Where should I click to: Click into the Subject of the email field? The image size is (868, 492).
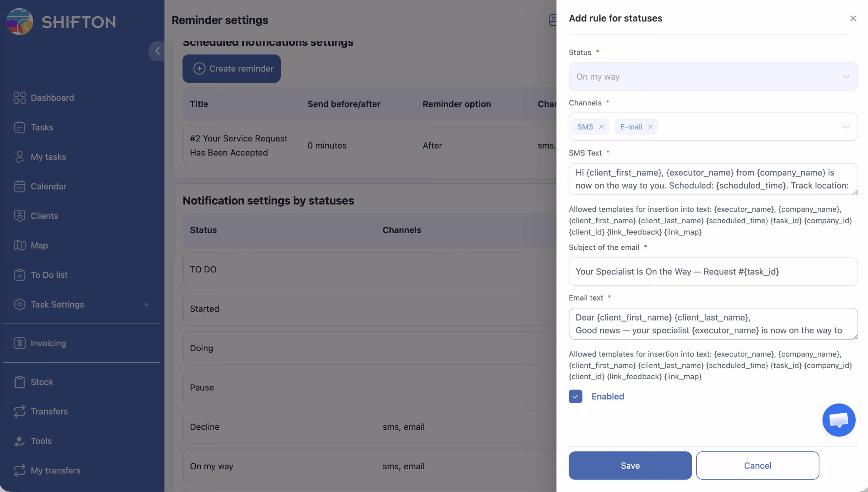click(713, 271)
